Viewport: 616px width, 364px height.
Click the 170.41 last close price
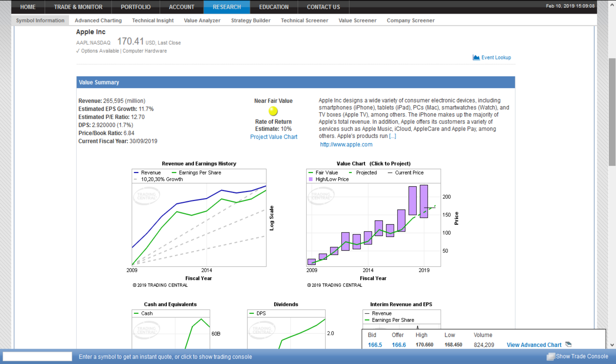click(x=130, y=41)
